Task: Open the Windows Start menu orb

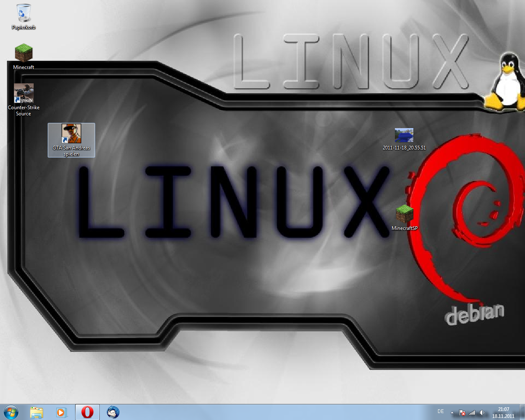Action: pyautogui.click(x=11, y=412)
